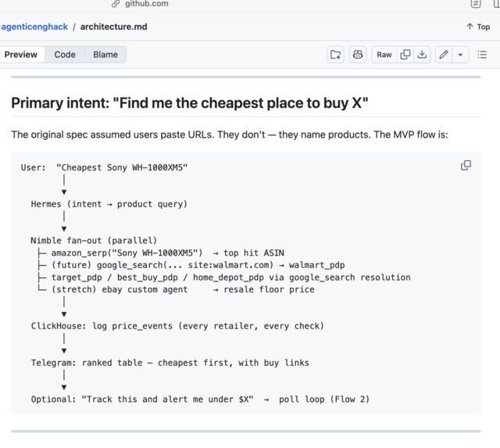Open the Copilot icon button
Viewport: 500px width, 448px height.
coord(358,55)
